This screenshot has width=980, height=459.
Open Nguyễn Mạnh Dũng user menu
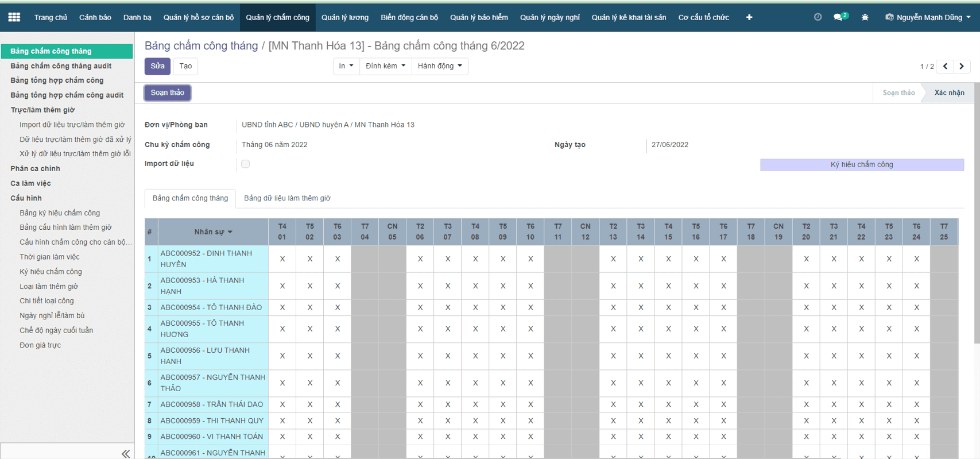[928, 17]
